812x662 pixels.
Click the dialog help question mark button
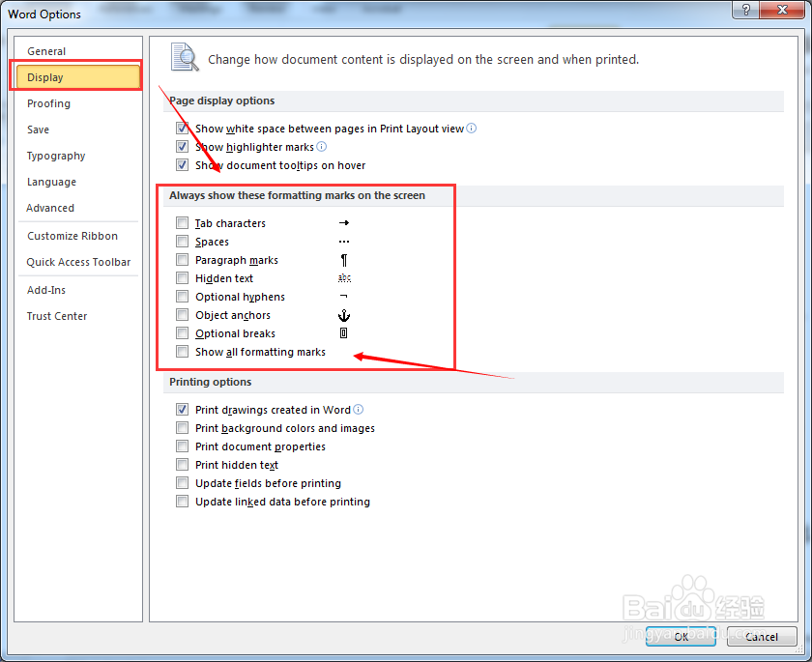(745, 10)
